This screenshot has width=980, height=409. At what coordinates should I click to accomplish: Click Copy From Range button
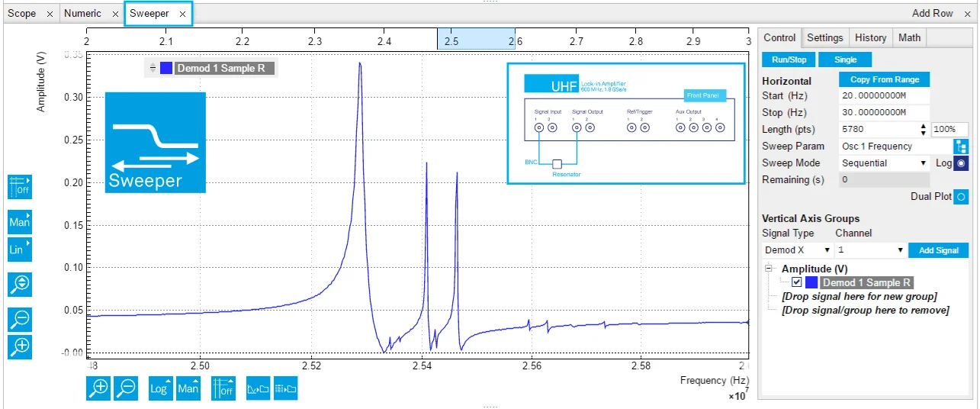click(885, 79)
